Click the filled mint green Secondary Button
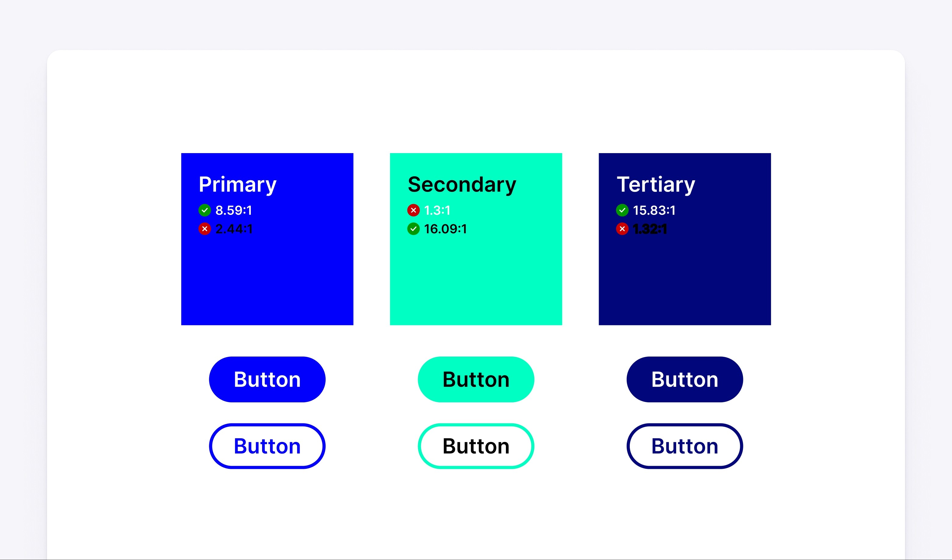This screenshot has height=560, width=952. pos(476,379)
